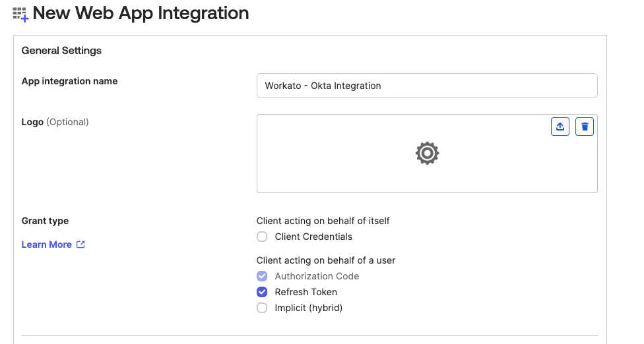Click the app grid icon beside page title
644x344 pixels.
coord(20,14)
